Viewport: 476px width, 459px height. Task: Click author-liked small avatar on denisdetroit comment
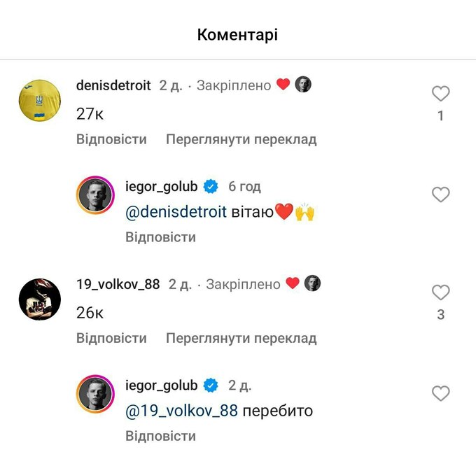click(x=303, y=85)
